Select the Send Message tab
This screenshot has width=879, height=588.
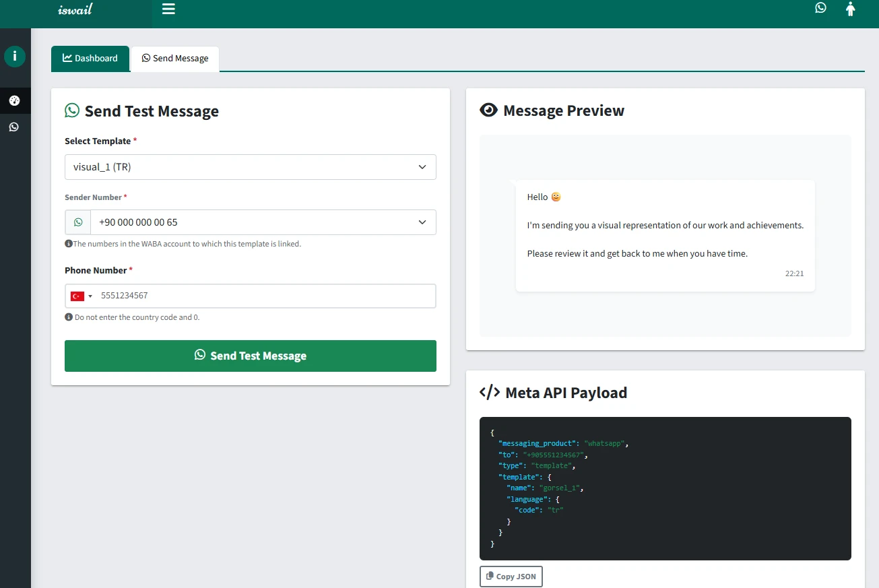coord(175,59)
